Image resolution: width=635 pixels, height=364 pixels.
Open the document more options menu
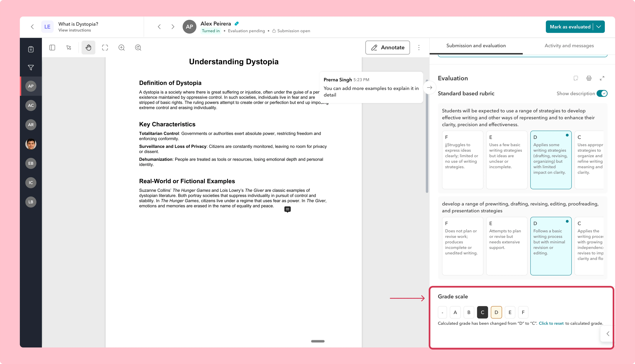(419, 48)
